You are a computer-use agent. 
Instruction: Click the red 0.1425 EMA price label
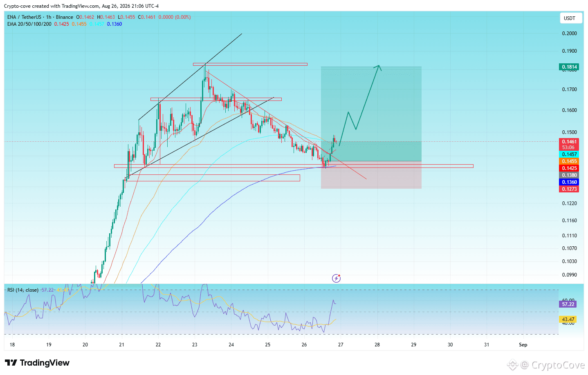pos(569,168)
